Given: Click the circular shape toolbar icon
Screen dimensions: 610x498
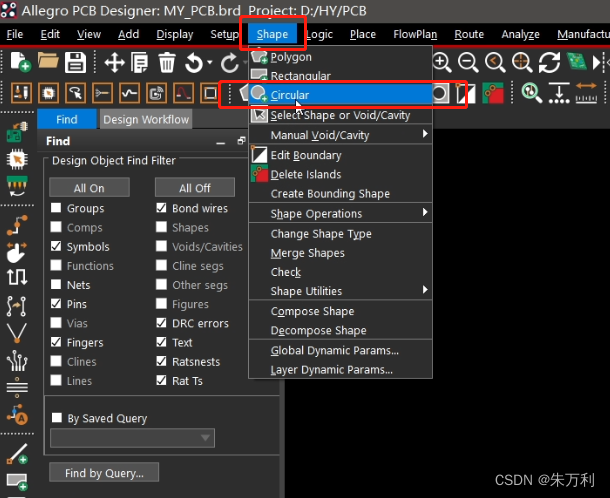Looking at the screenshot, I should (x=440, y=93).
